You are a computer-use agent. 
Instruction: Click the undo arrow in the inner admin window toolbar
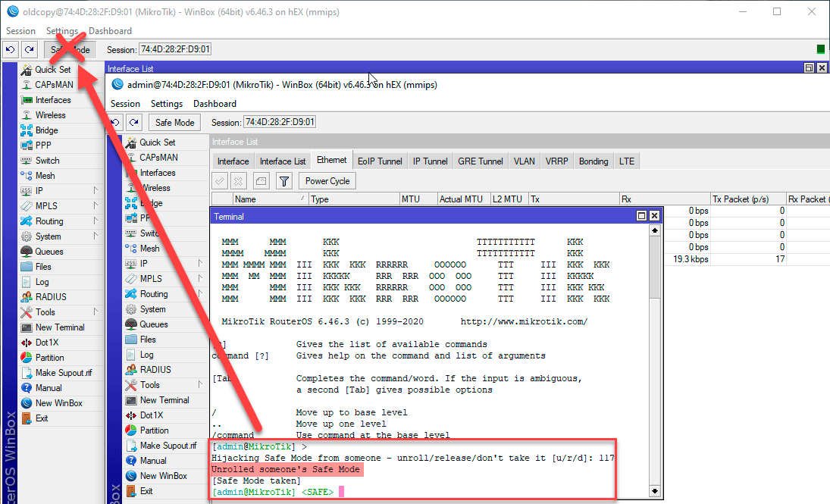pos(115,122)
